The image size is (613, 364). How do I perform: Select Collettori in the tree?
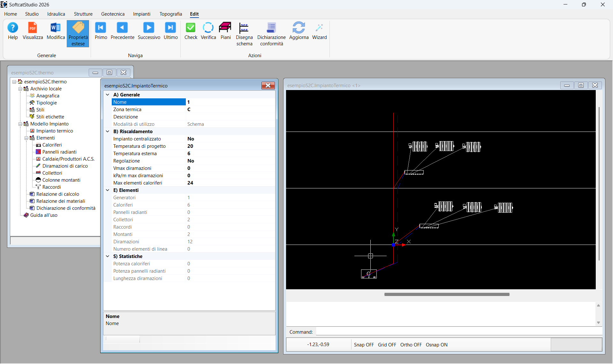[52, 173]
